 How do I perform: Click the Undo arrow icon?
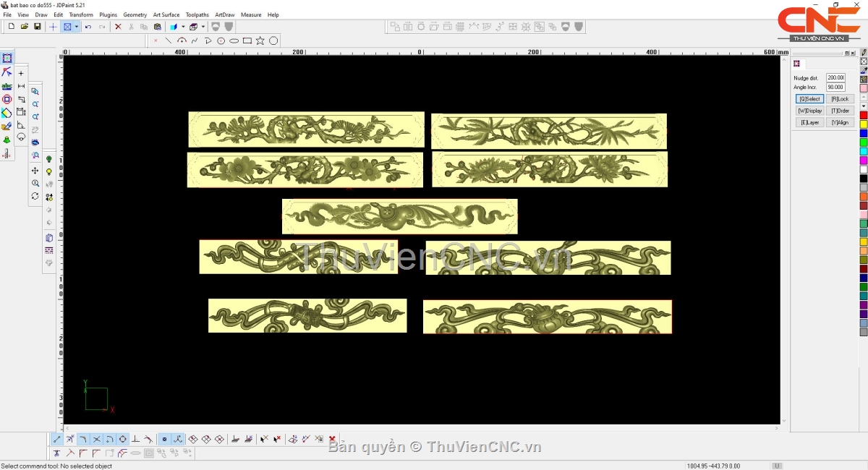(x=88, y=27)
